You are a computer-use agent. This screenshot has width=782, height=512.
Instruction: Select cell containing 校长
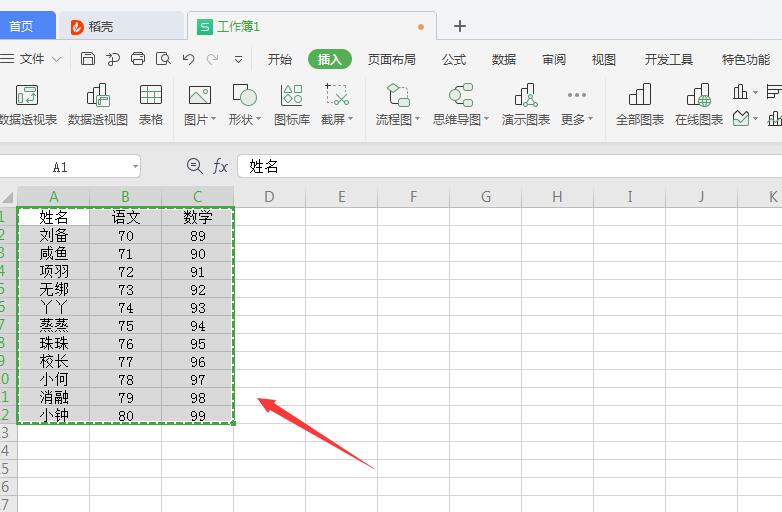tap(53, 361)
